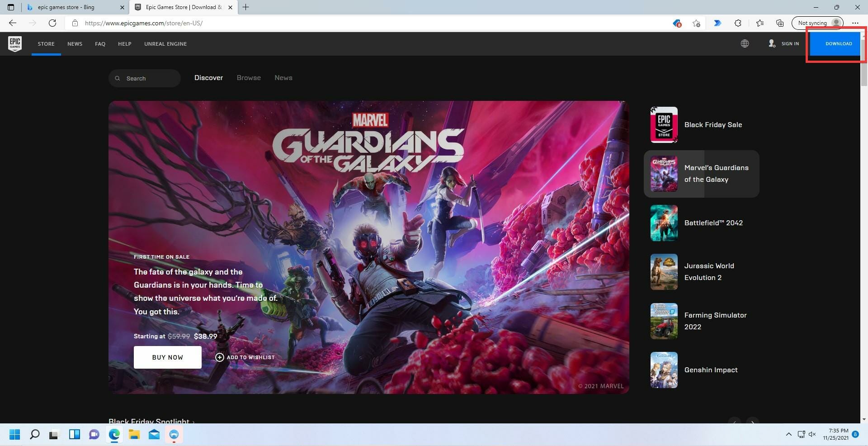The image size is (868, 446).
Task: Open Mail app from taskbar
Action: click(x=154, y=435)
